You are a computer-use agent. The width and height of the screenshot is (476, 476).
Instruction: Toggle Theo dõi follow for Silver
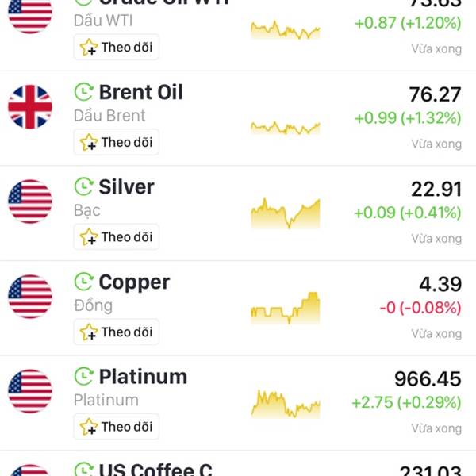point(117,236)
